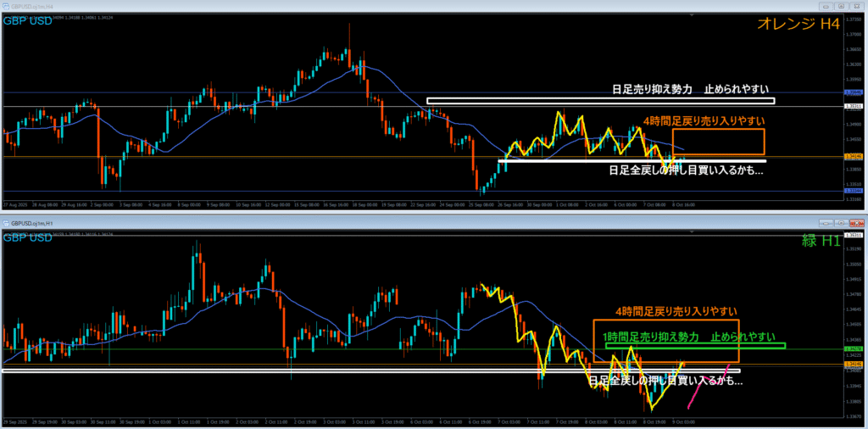Select the orange rectangle object in the H4 chart
Image resolution: width=868 pixels, height=429 pixels.
coord(719,142)
